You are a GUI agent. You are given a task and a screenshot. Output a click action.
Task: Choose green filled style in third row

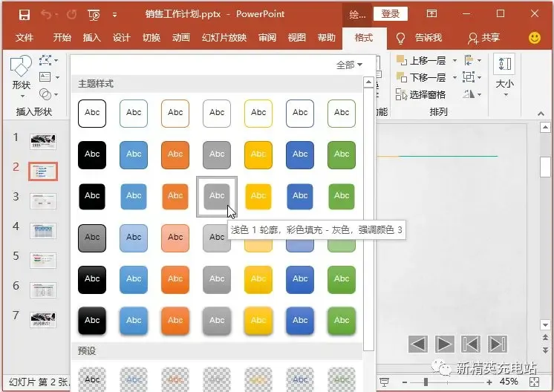point(342,196)
